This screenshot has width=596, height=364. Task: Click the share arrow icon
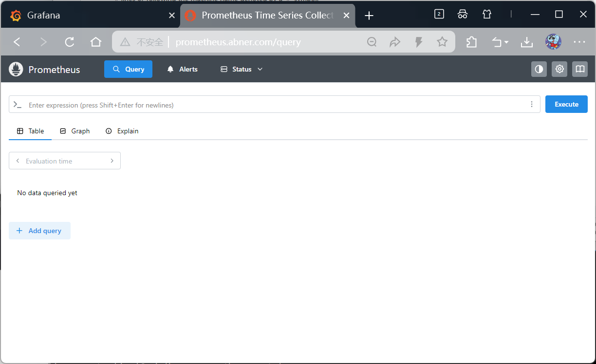395,42
